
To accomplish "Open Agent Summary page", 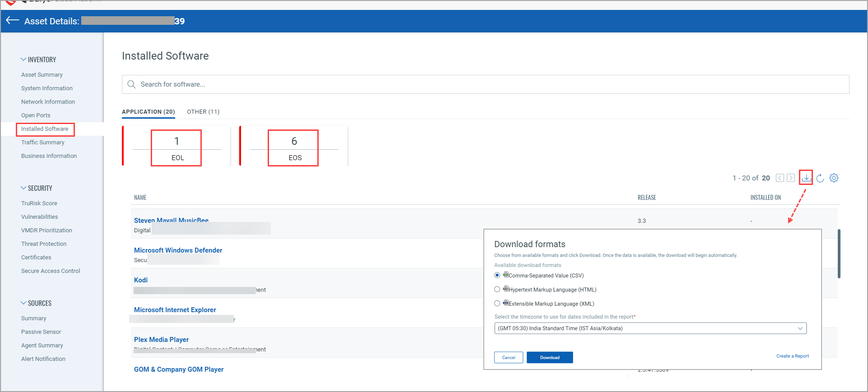I will pos(42,346).
